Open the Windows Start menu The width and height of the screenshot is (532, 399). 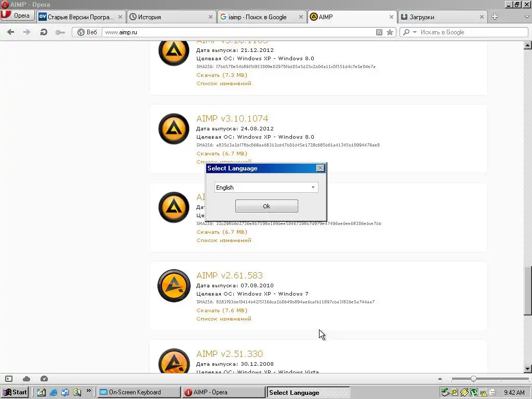pos(15,392)
